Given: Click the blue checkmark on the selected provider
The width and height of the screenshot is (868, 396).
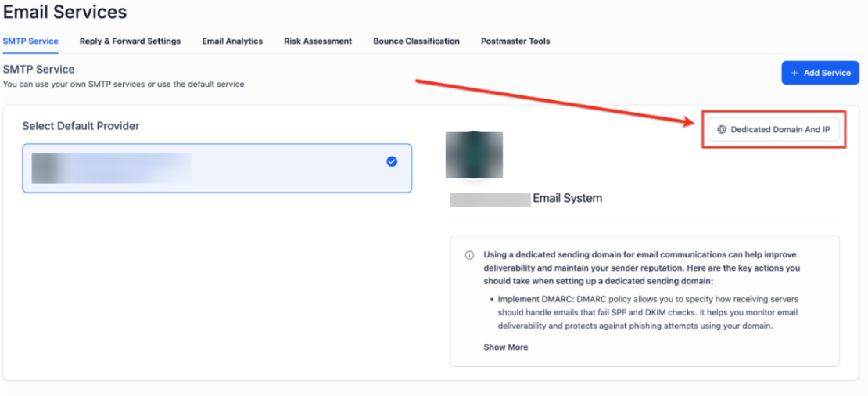Looking at the screenshot, I should pyautogui.click(x=392, y=161).
